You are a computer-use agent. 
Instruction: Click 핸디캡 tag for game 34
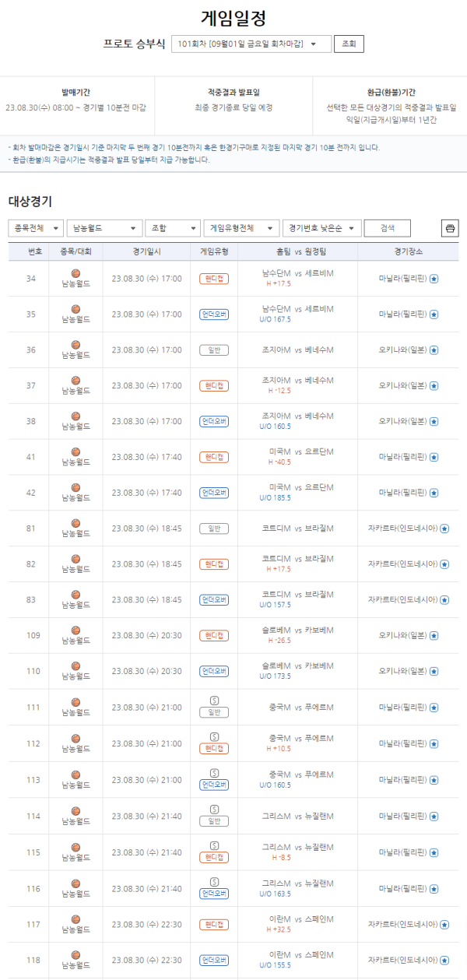pyautogui.click(x=214, y=279)
